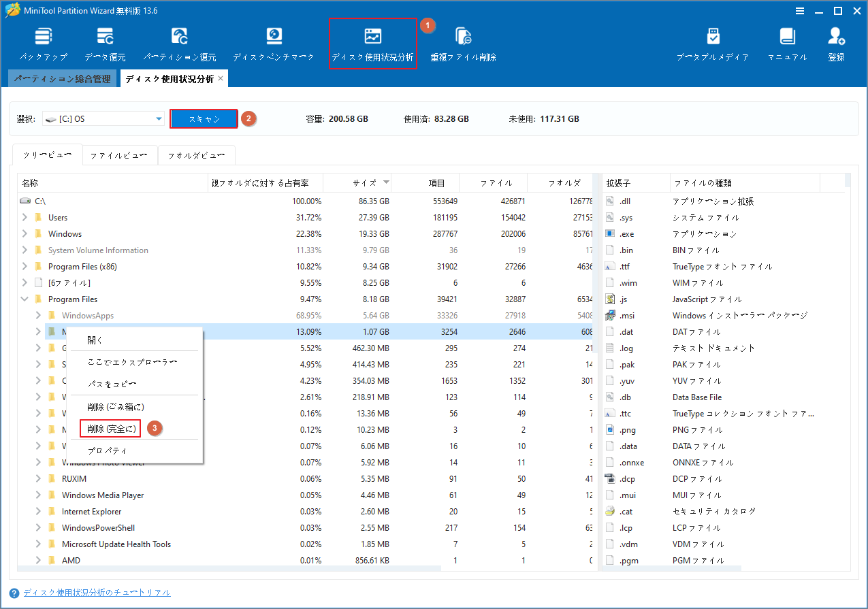Click the .png extension icon

click(610, 430)
